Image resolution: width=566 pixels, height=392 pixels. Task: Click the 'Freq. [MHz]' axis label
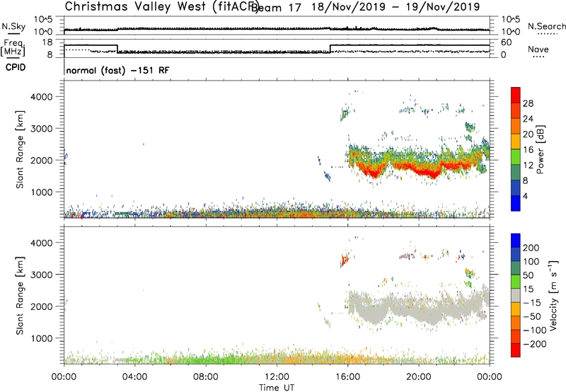pyautogui.click(x=13, y=48)
